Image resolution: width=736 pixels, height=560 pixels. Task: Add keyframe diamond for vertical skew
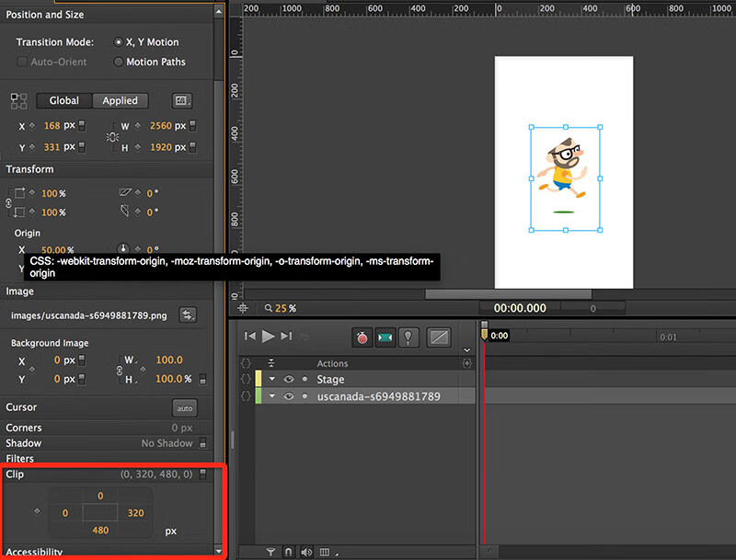(138, 212)
